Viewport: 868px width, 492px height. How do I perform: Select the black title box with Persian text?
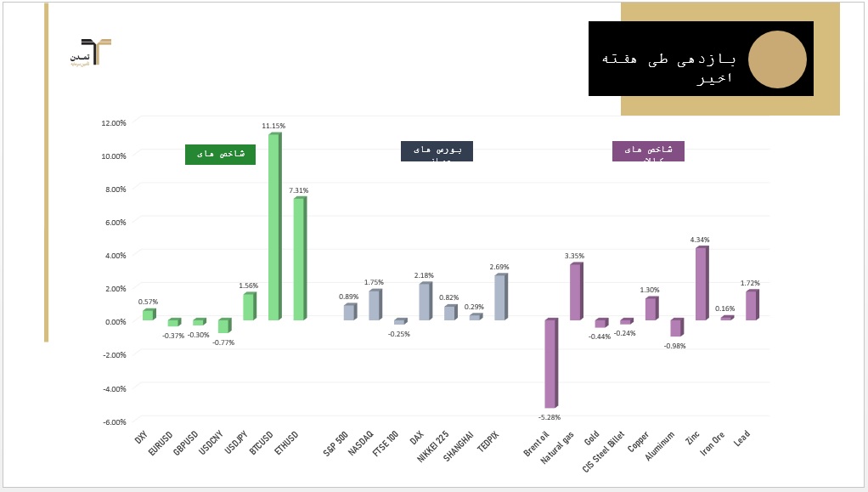[662, 58]
